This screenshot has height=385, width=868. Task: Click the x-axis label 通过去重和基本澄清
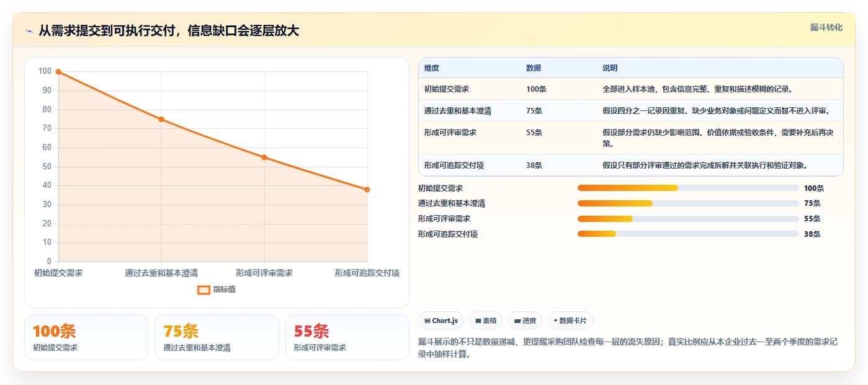pos(161,273)
